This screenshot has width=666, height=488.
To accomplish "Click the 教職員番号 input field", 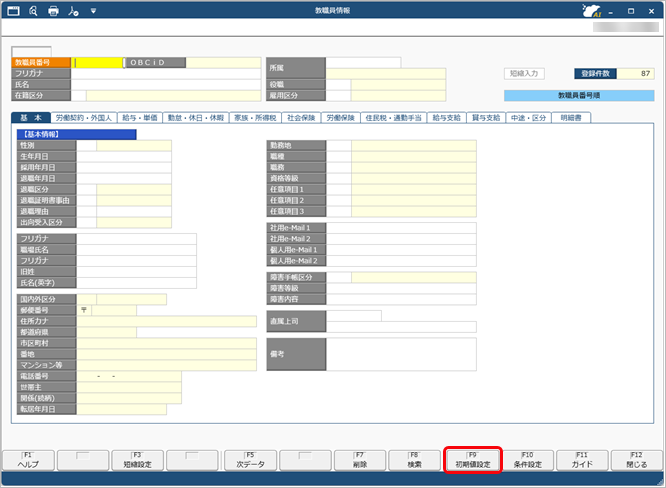I will tap(98, 62).
